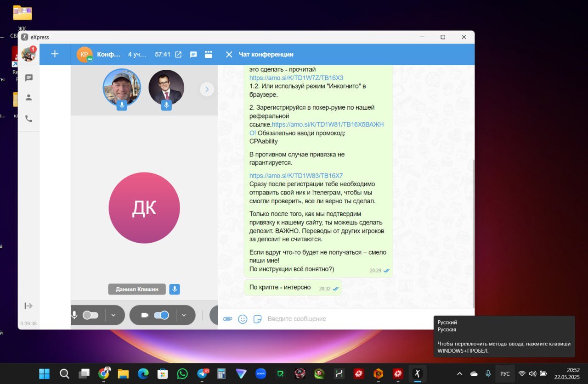Open WhatsApp from taskbar

pyautogui.click(x=182, y=373)
